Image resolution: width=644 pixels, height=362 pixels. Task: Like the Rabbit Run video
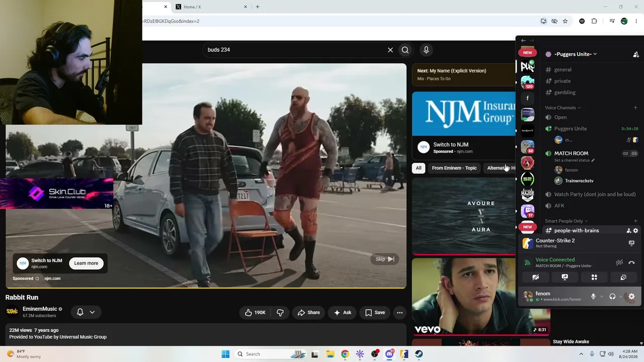(255, 313)
